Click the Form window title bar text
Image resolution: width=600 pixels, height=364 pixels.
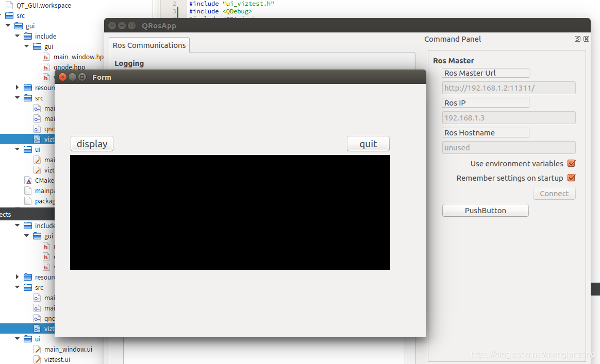(102, 77)
